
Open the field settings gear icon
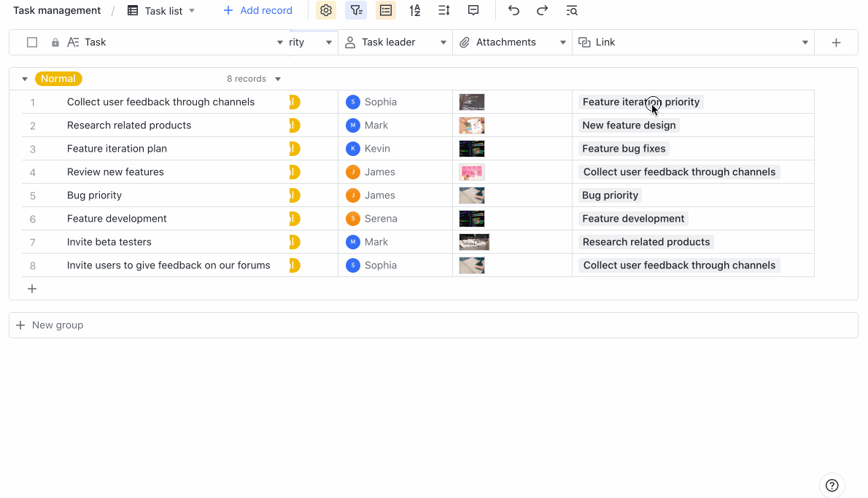click(326, 10)
